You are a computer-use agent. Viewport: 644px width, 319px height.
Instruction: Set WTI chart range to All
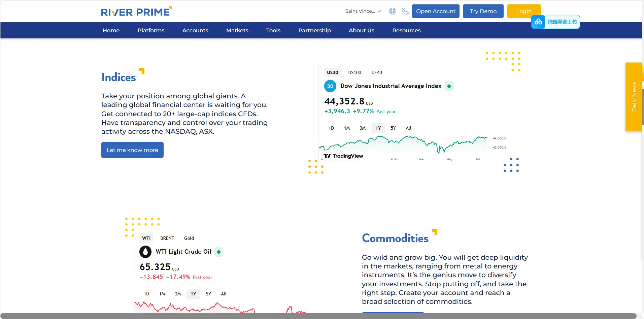(x=224, y=294)
